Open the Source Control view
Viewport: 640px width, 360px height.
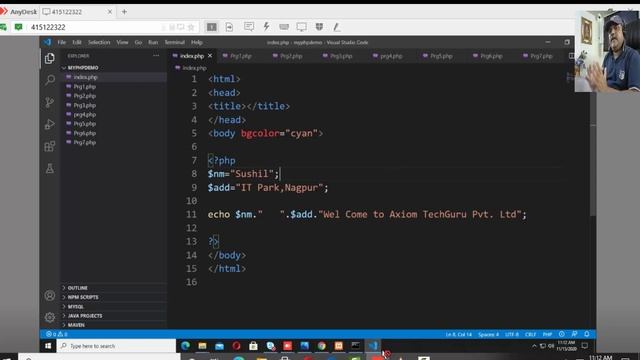pos(50,102)
